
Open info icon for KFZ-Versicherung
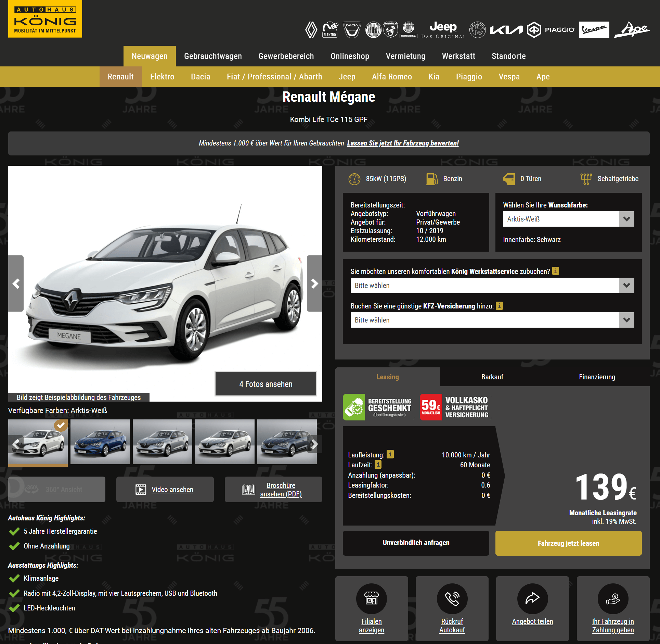[x=500, y=305]
